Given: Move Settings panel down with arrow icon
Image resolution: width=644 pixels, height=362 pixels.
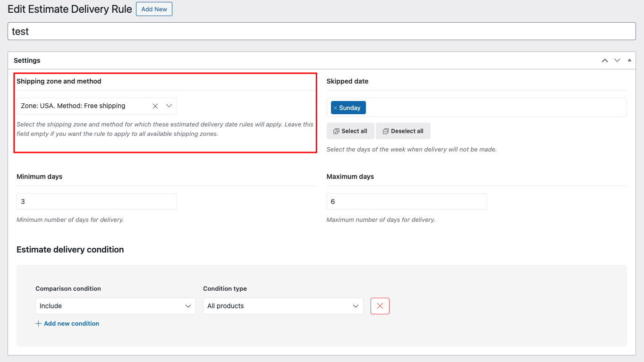Looking at the screenshot, I should 617,60.
